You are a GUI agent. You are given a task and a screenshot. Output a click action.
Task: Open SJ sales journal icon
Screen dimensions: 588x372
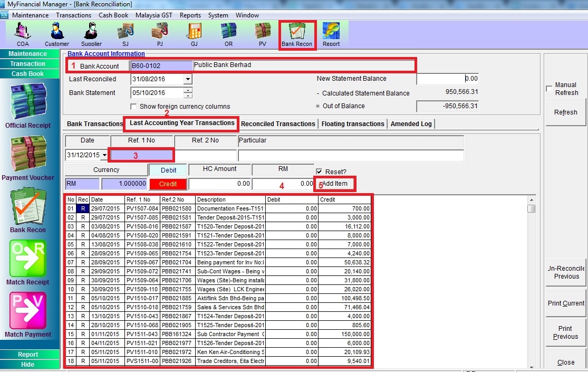(126, 34)
